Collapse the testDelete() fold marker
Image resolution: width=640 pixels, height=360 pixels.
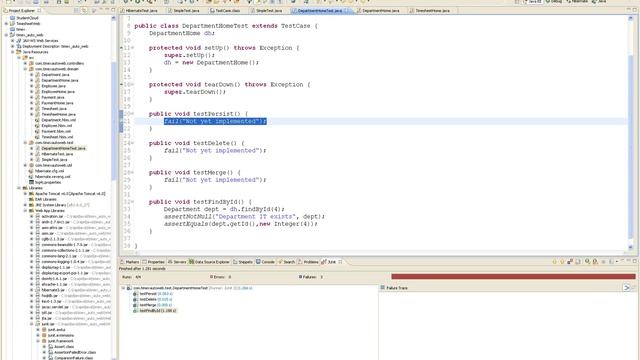[132, 143]
